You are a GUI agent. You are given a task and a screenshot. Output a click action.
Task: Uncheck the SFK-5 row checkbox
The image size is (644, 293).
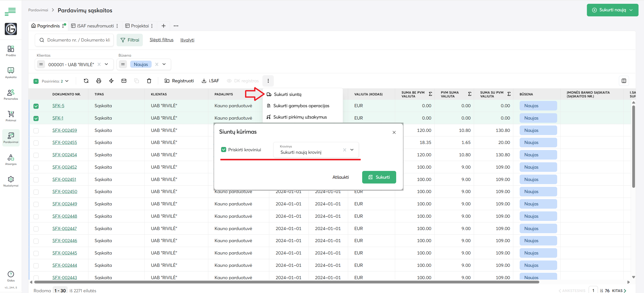click(x=36, y=106)
